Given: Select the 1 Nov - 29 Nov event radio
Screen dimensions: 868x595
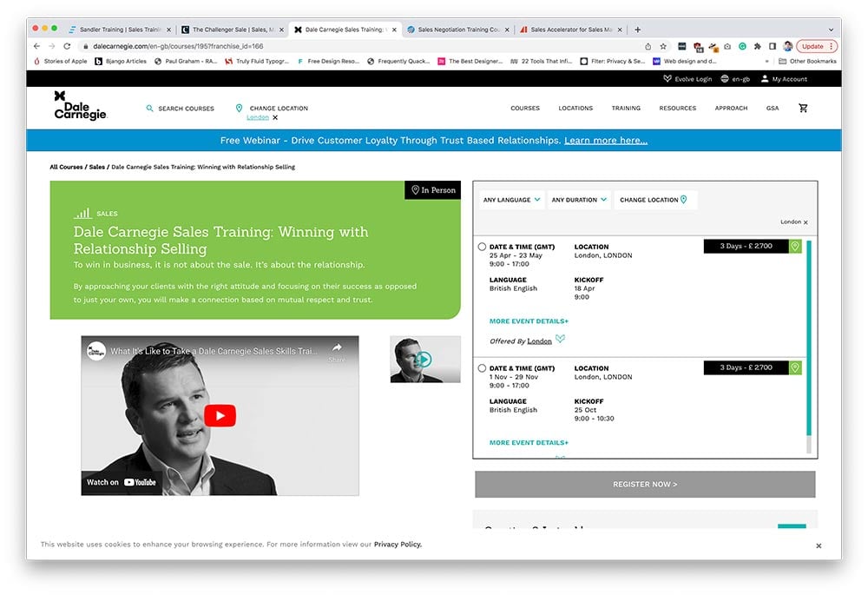Looking at the screenshot, I should (482, 368).
